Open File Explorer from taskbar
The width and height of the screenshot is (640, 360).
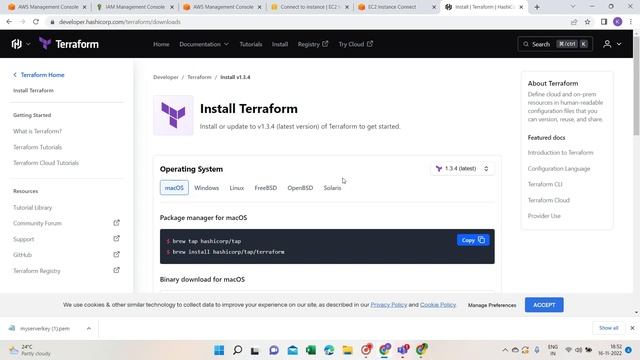(347, 350)
